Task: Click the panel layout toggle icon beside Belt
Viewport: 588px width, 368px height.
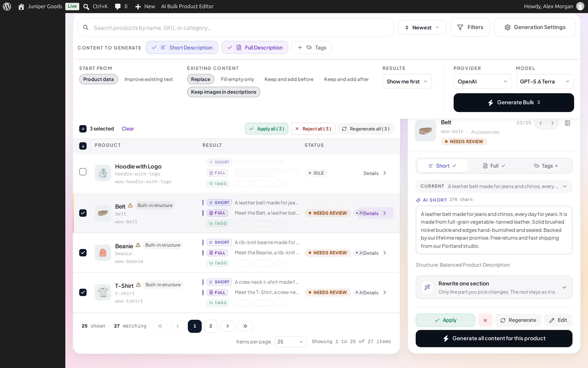Action: point(567,123)
